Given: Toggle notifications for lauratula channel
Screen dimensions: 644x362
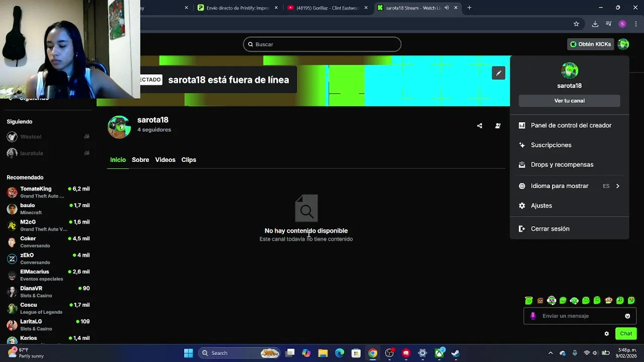Looking at the screenshot, I should [87, 153].
